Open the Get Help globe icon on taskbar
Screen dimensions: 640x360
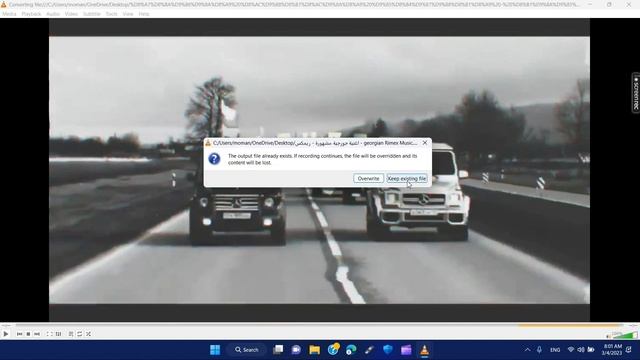(333, 350)
